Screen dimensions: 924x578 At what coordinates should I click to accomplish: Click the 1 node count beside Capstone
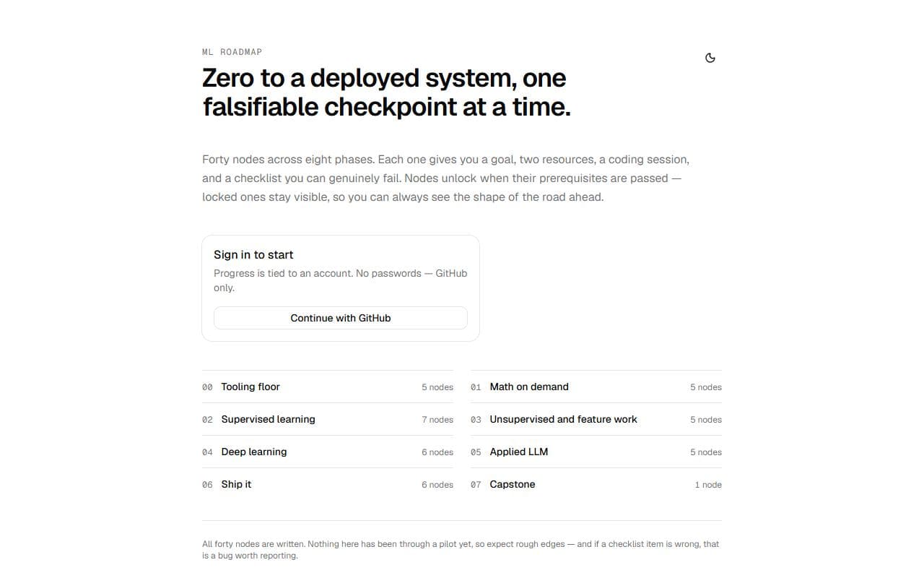[x=708, y=485]
